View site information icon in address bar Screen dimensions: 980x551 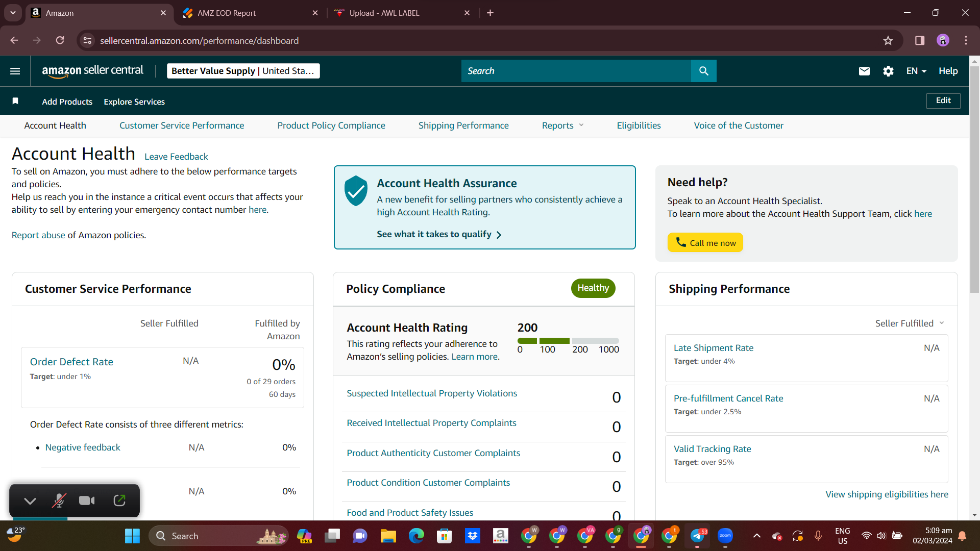pos(87,40)
